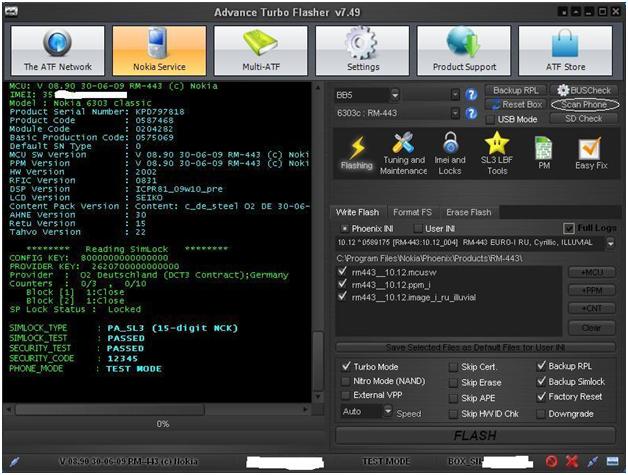Click the +PPM button

(x=592, y=290)
